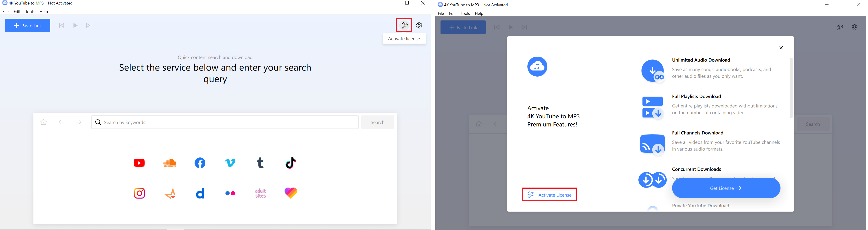Image resolution: width=868 pixels, height=230 pixels.
Task: Open Help menu in right window
Action: tap(479, 13)
